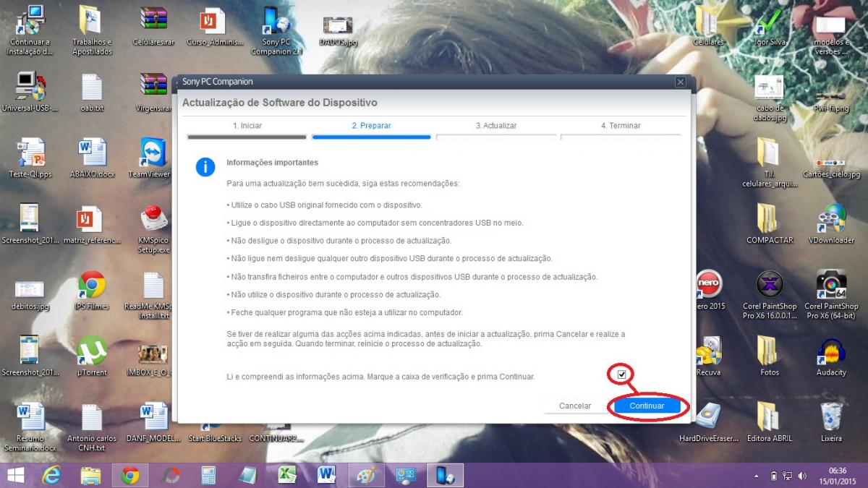
Task: Select the Audacity desktop shortcut
Action: coord(831,356)
